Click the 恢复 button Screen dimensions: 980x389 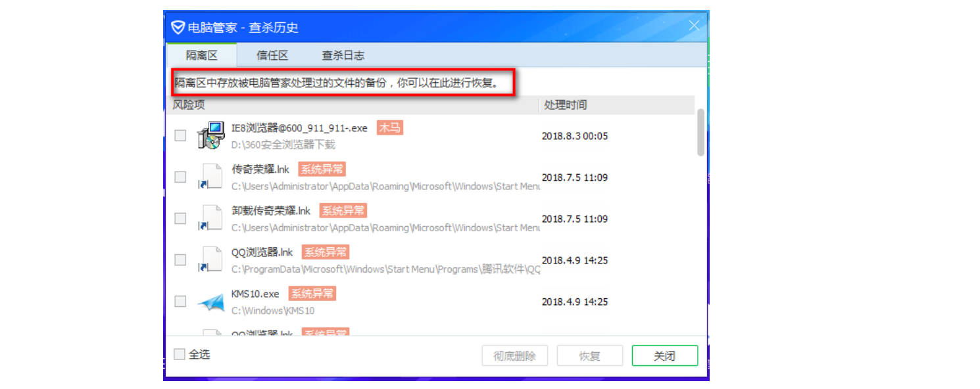point(590,356)
